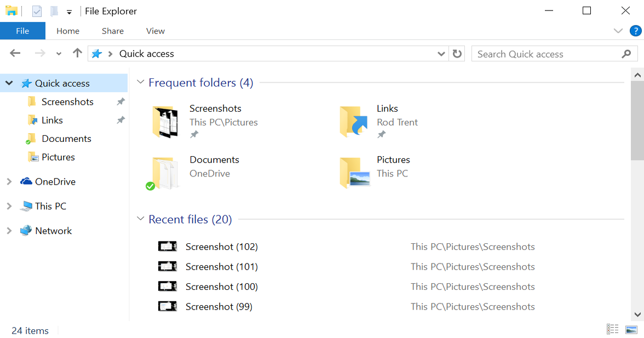Switch to Details view in the status bar

click(613, 329)
